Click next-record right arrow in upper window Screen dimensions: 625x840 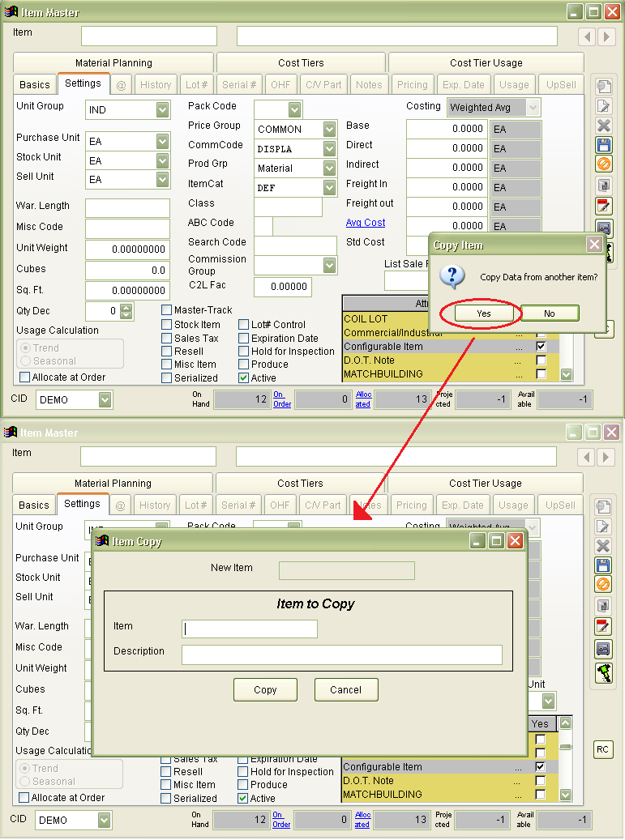pyautogui.click(x=606, y=36)
